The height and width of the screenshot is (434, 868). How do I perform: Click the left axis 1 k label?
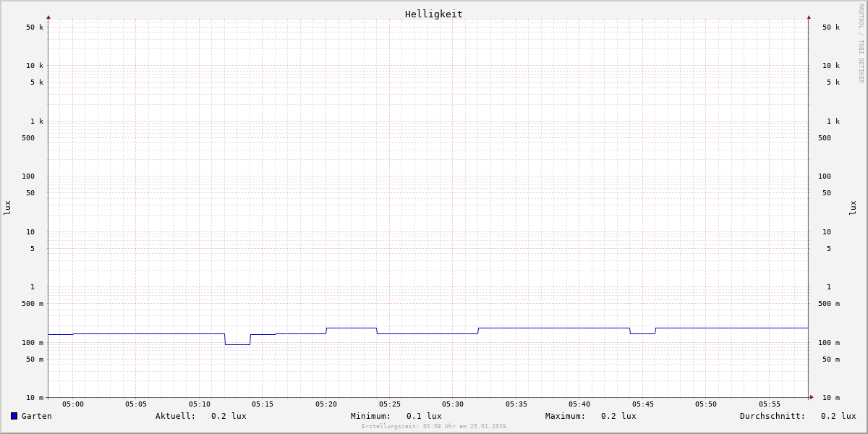click(37, 122)
